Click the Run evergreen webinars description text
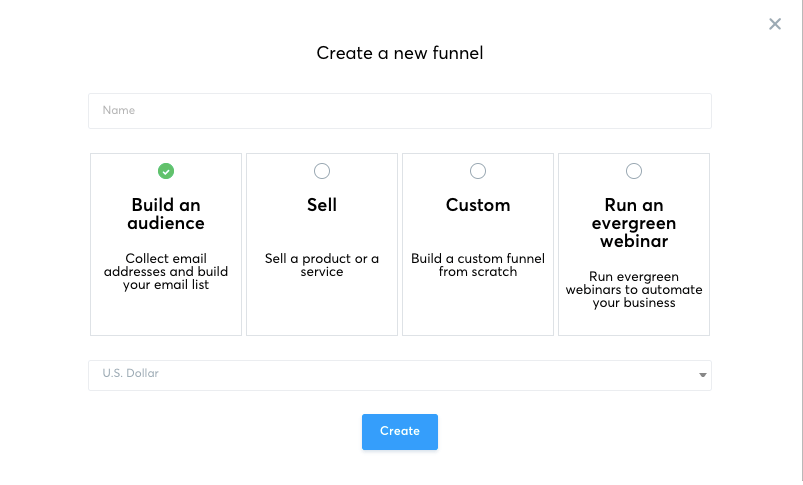 (x=634, y=290)
